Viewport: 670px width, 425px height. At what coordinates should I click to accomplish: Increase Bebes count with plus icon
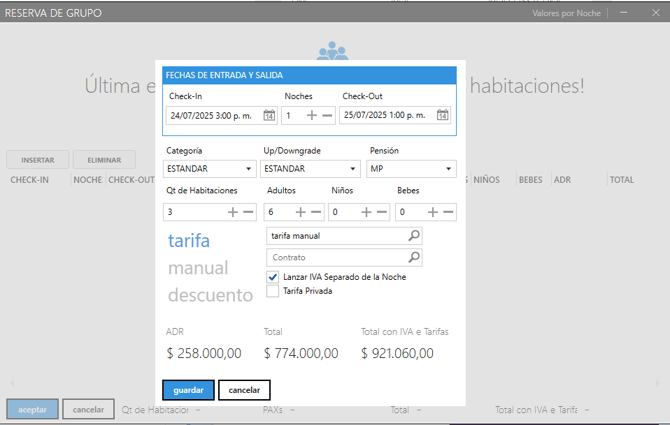(432, 212)
